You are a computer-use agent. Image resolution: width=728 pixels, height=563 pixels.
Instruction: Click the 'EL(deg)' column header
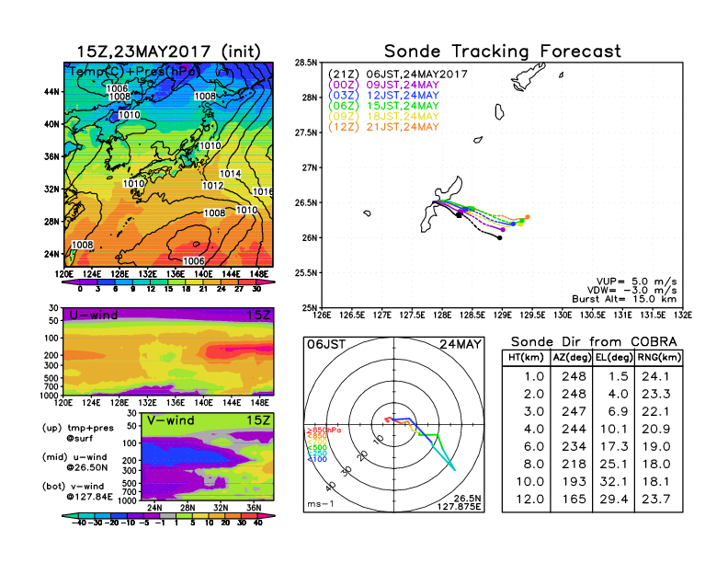614,358
